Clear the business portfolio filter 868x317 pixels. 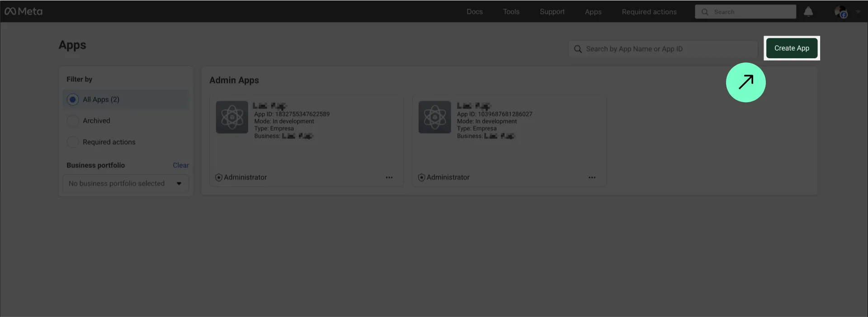[181, 165]
